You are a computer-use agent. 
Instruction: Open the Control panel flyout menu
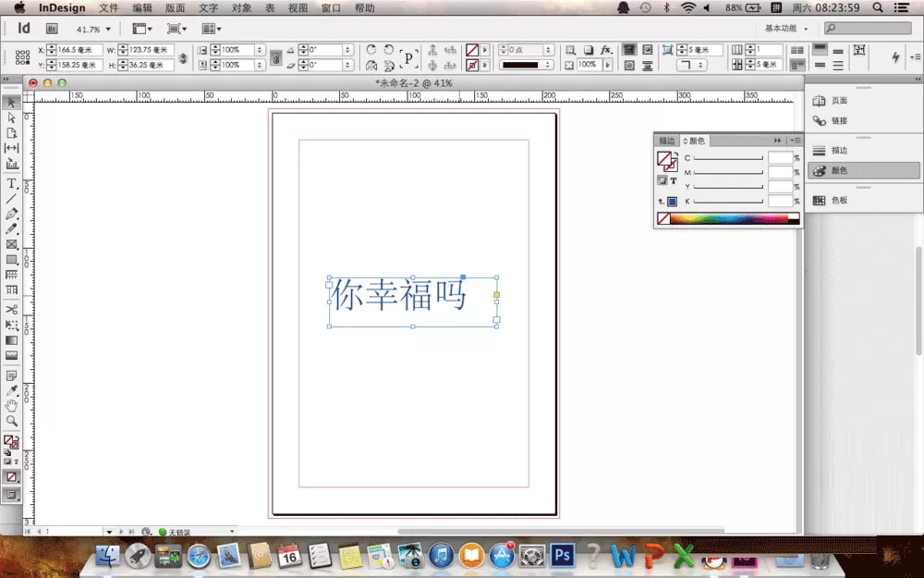pyautogui.click(x=915, y=56)
